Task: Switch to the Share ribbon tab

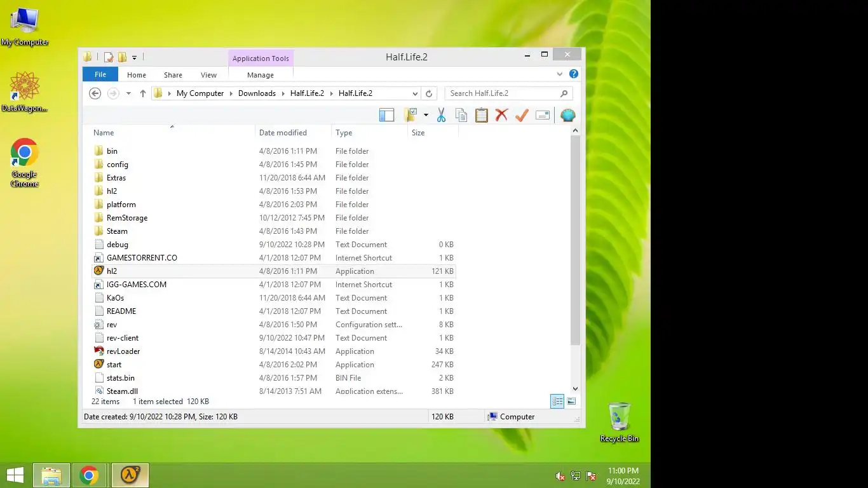Action: (173, 75)
